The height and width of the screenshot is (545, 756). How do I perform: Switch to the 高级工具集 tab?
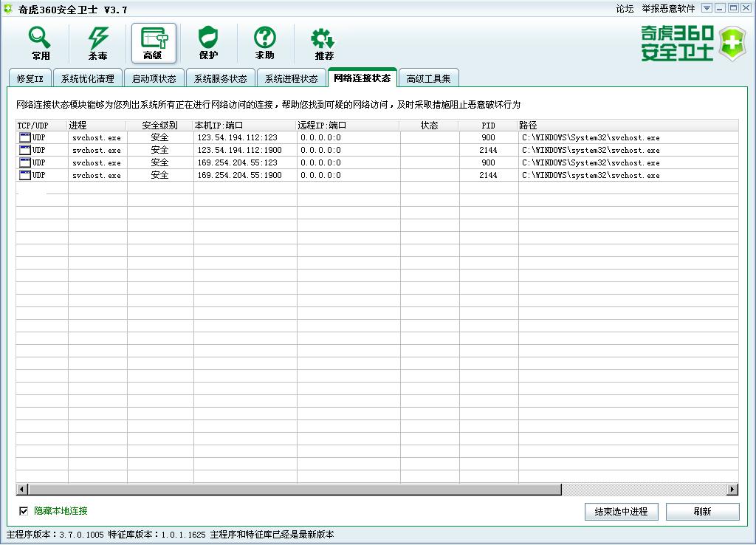[x=429, y=78]
